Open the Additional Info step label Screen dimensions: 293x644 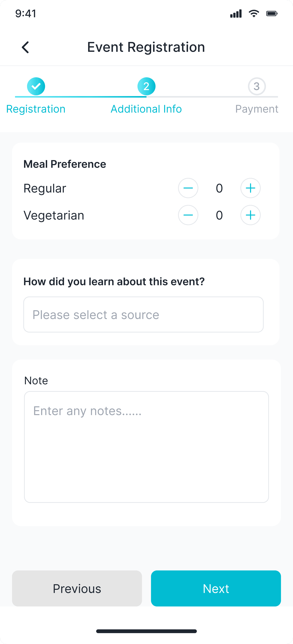(x=146, y=109)
